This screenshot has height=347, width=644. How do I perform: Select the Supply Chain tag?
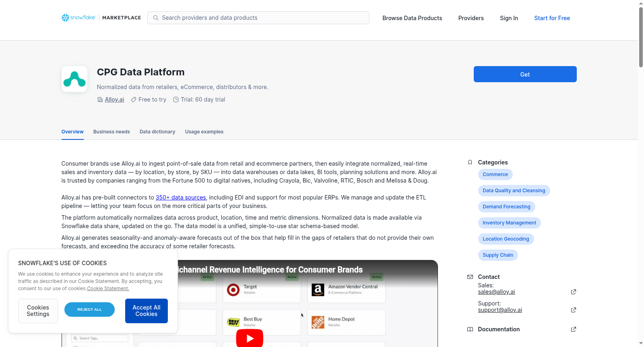click(x=497, y=255)
